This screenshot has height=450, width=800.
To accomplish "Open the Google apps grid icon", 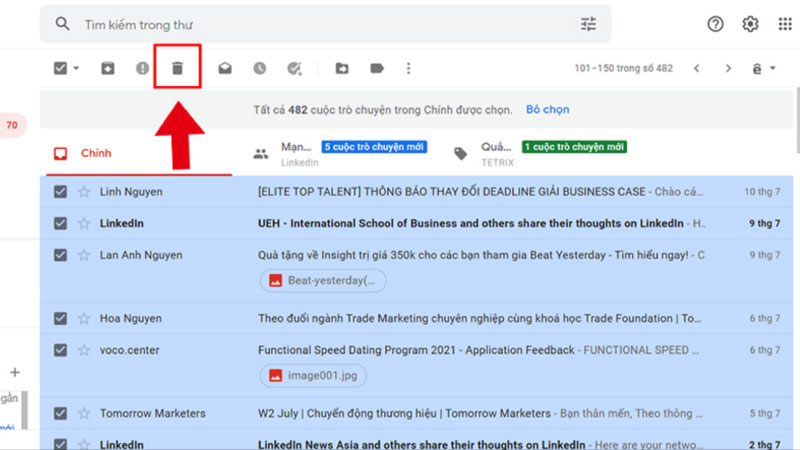I will coord(784,24).
